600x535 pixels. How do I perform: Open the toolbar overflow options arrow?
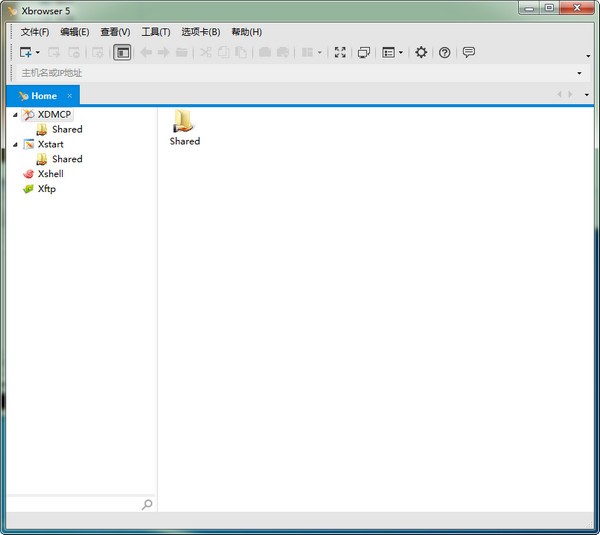(588, 56)
